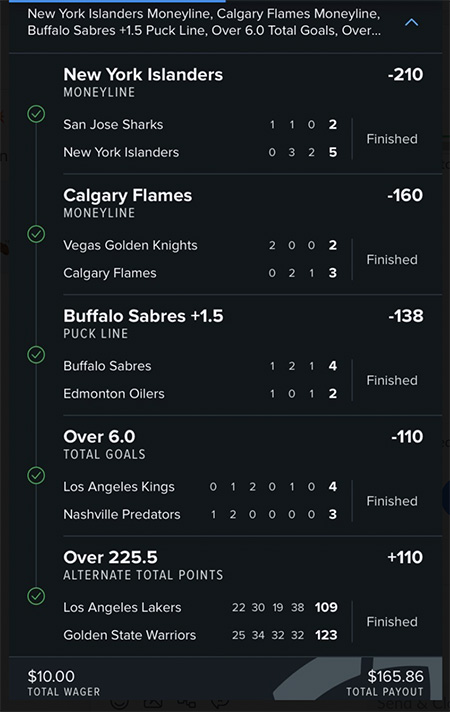Click Golden State Warriors score row
The width and height of the screenshot is (450, 712).
click(200, 635)
